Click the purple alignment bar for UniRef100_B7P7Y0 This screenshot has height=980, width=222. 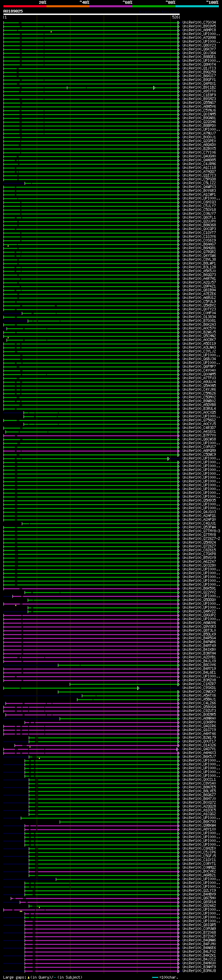91,436
